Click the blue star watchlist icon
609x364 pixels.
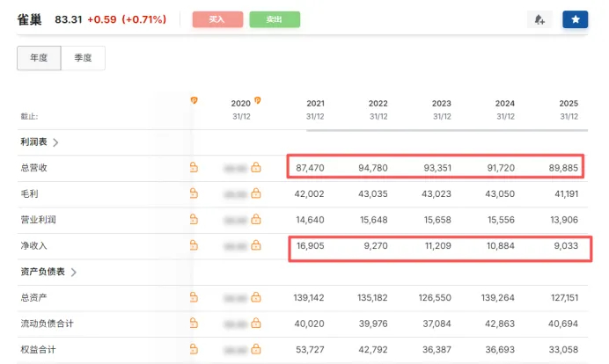pos(575,19)
